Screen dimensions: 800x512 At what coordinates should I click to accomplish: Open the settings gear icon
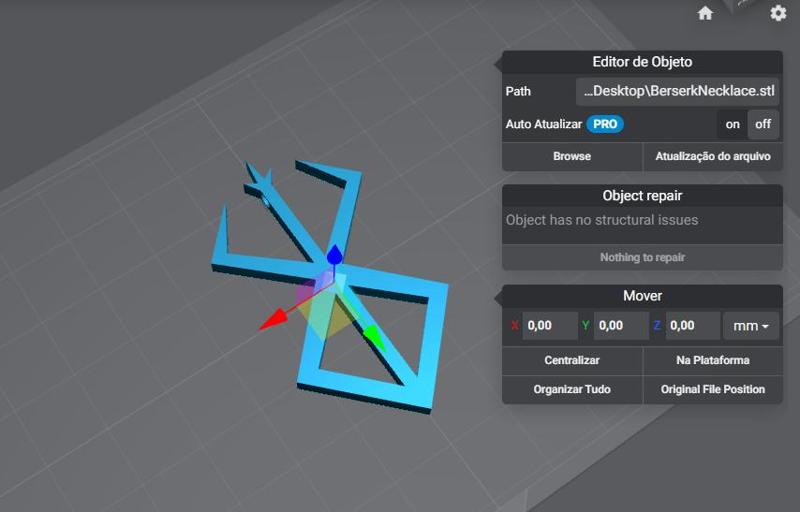pyautogui.click(x=778, y=13)
